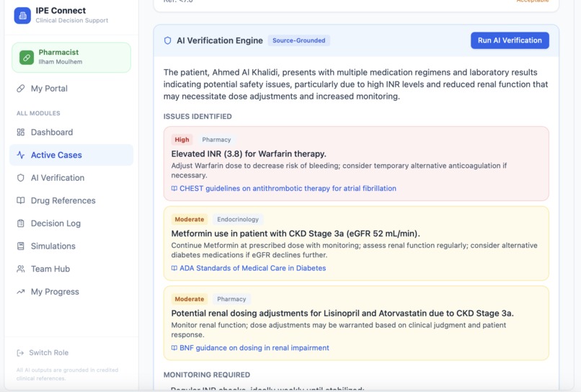Click 'Monitor renal function; dose adjustments' text
Image resolution: width=581 pixels, height=392 pixels.
point(339,330)
